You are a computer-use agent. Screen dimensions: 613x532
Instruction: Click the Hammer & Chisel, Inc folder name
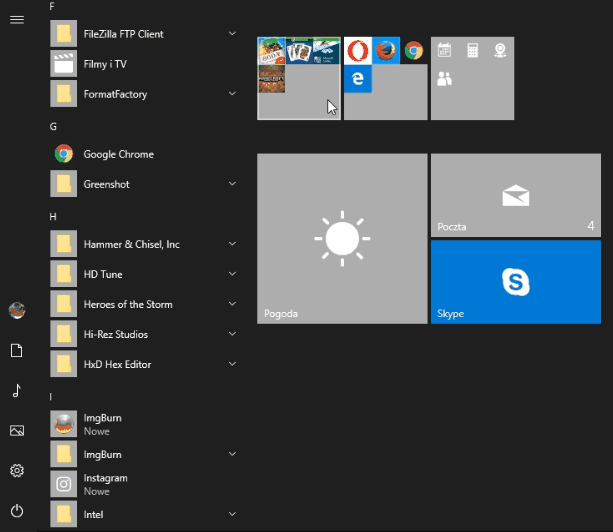click(132, 244)
